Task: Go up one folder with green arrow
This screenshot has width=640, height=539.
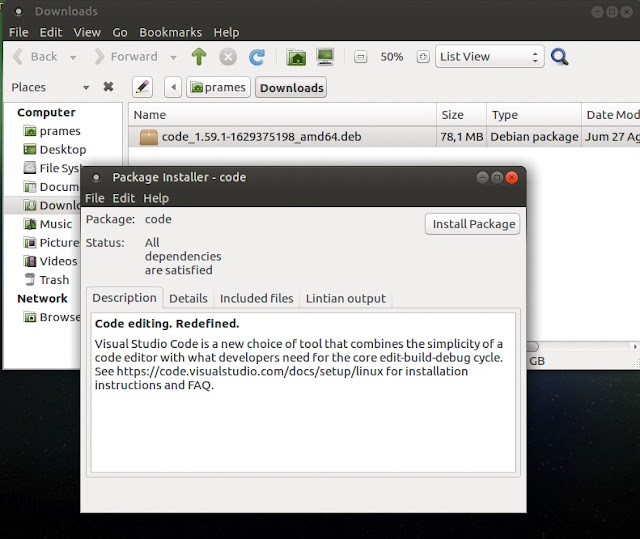Action: [199, 57]
